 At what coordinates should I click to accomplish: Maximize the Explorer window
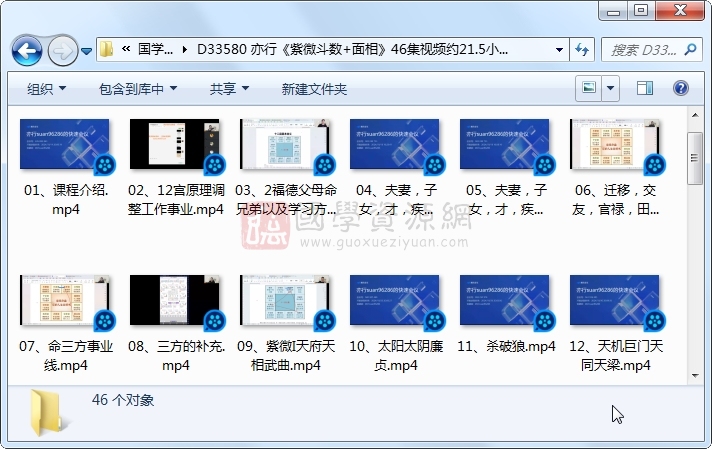[641, 11]
